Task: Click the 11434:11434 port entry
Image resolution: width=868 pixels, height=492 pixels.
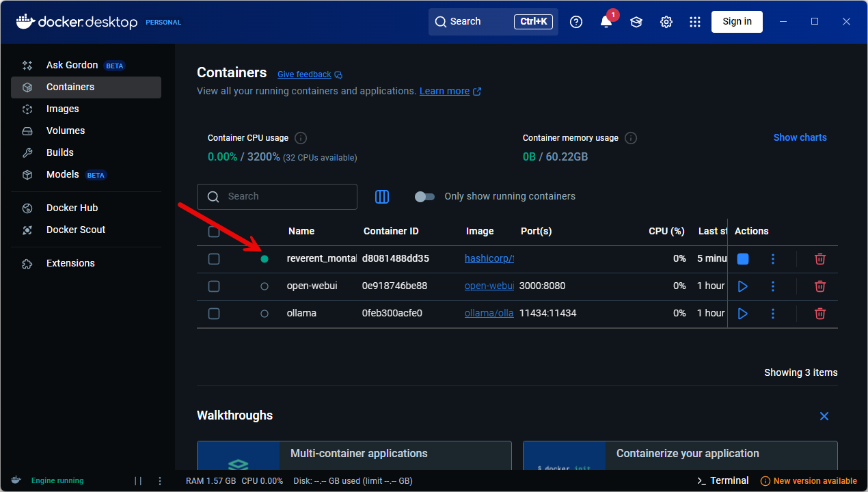Action: pos(547,314)
